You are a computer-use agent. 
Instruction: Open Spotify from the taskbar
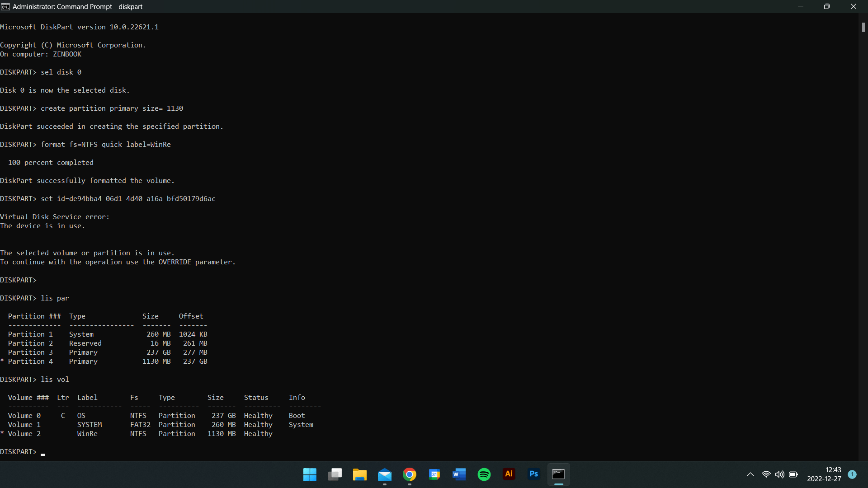(484, 474)
